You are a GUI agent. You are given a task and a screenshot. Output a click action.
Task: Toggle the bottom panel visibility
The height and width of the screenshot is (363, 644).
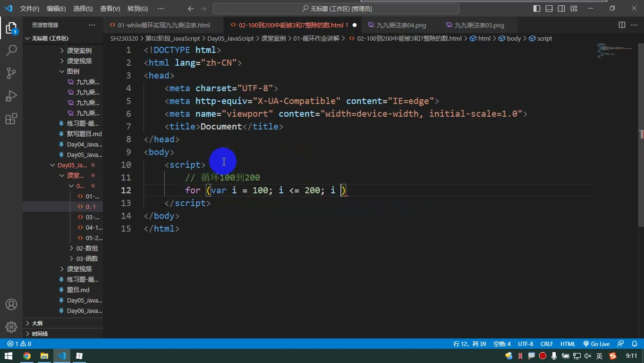(x=549, y=9)
